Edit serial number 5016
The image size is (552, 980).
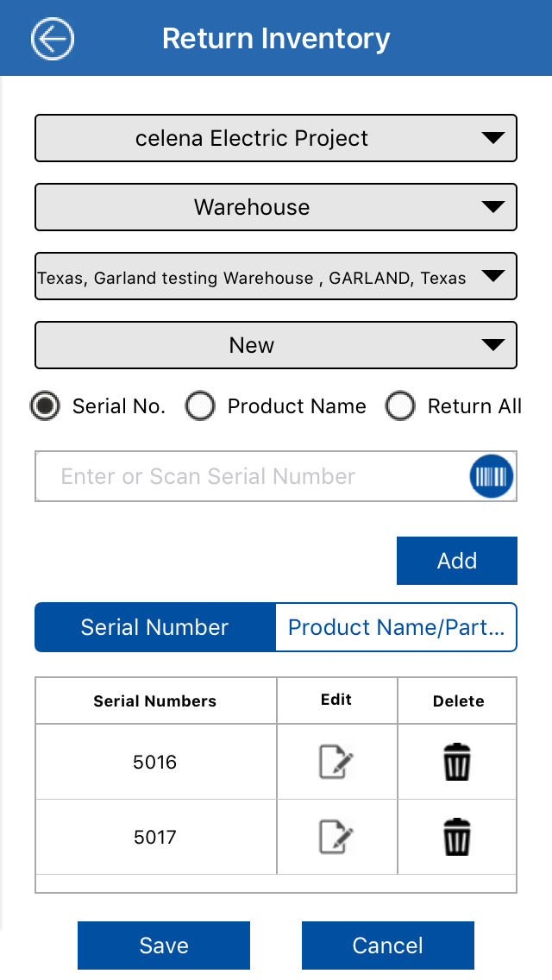point(336,763)
